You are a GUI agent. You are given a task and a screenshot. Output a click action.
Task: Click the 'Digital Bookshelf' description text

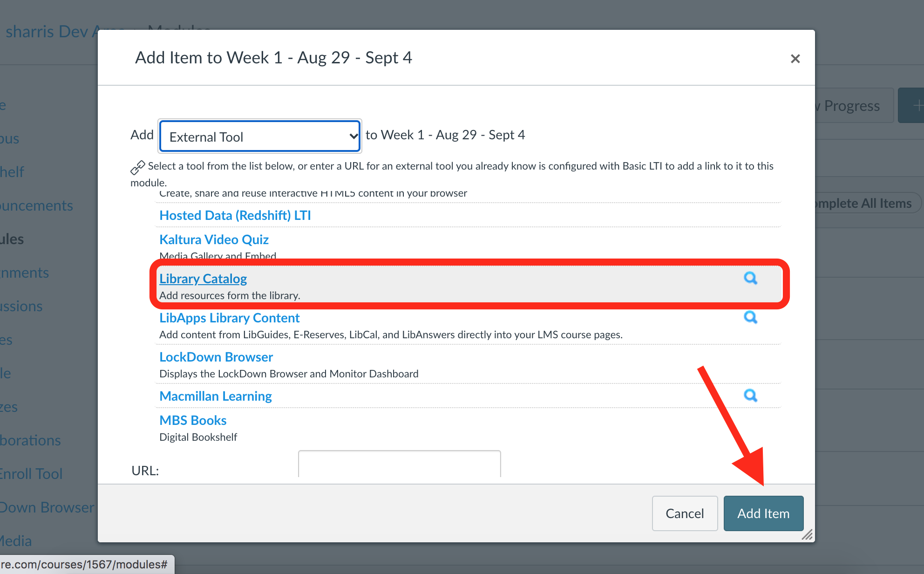pyautogui.click(x=198, y=437)
